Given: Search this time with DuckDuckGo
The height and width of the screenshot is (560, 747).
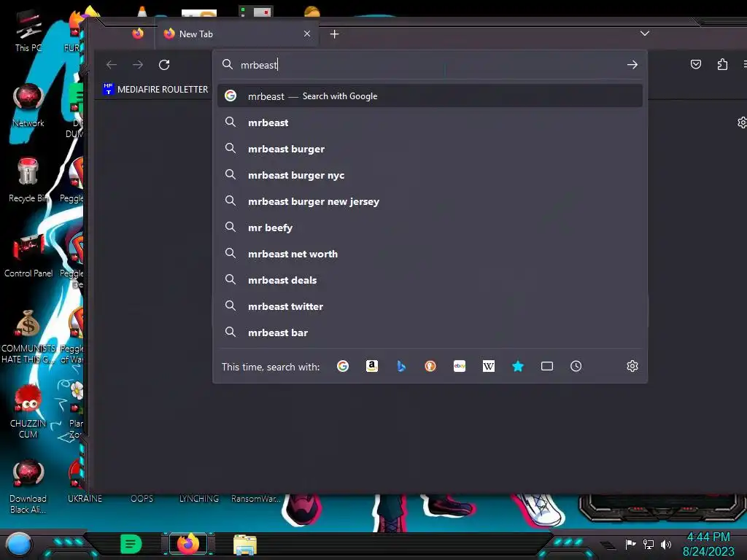Looking at the screenshot, I should click(x=430, y=366).
